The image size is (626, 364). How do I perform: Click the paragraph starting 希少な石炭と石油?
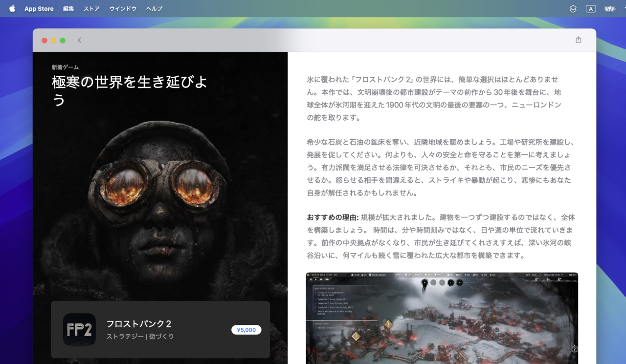(440, 168)
